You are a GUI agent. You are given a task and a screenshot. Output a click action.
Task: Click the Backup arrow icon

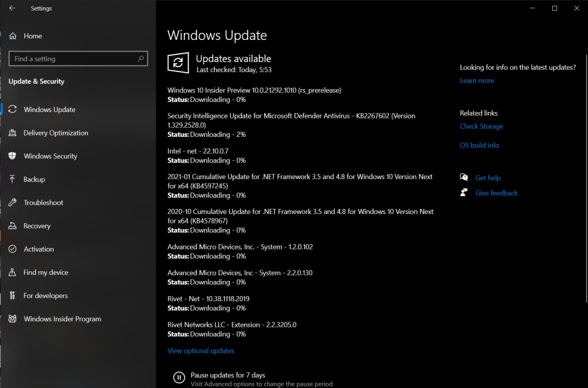13,179
